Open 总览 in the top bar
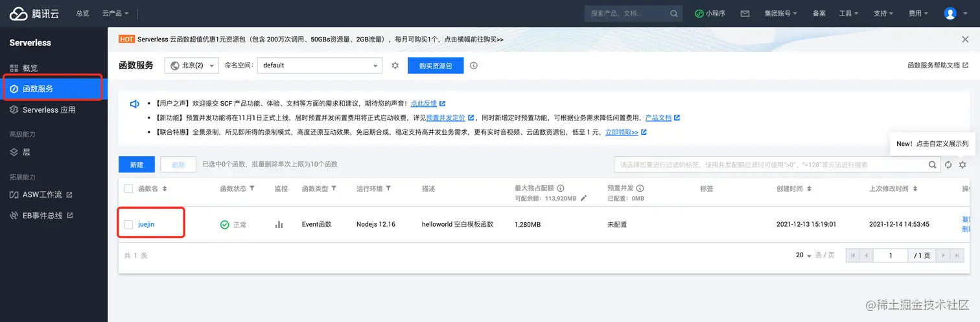The image size is (980, 322). [83, 14]
